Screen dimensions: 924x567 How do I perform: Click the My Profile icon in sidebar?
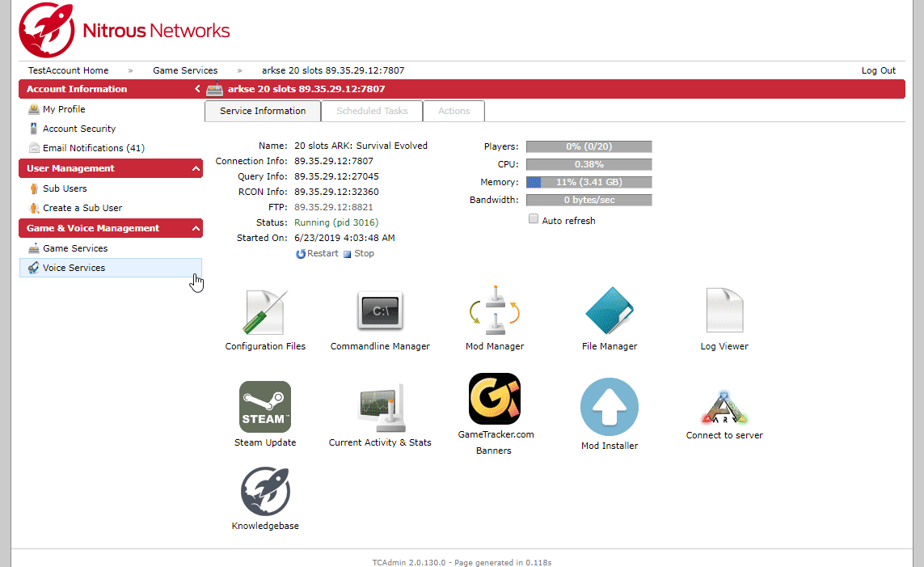click(x=34, y=109)
